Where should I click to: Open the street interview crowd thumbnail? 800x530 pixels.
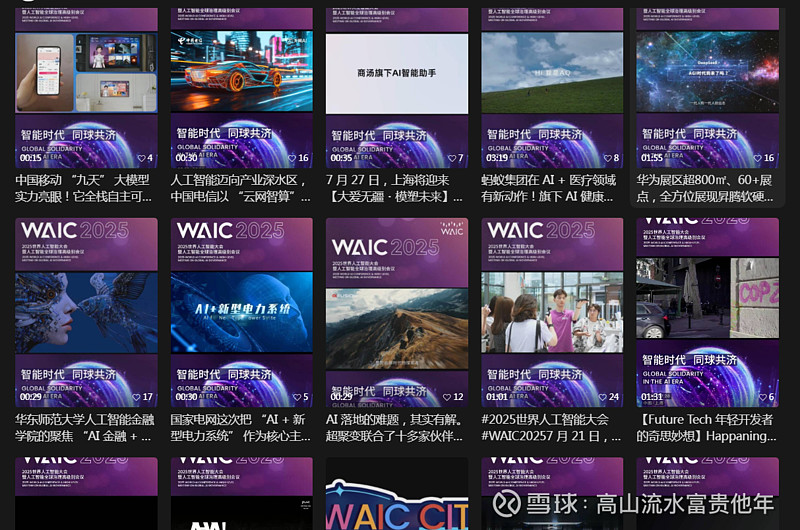[552, 312]
